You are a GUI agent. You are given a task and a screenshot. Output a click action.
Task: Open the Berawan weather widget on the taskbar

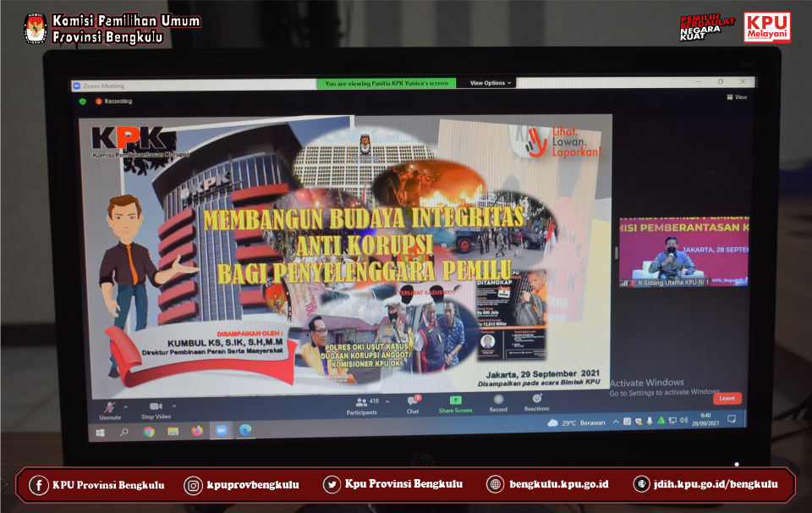[575, 422]
